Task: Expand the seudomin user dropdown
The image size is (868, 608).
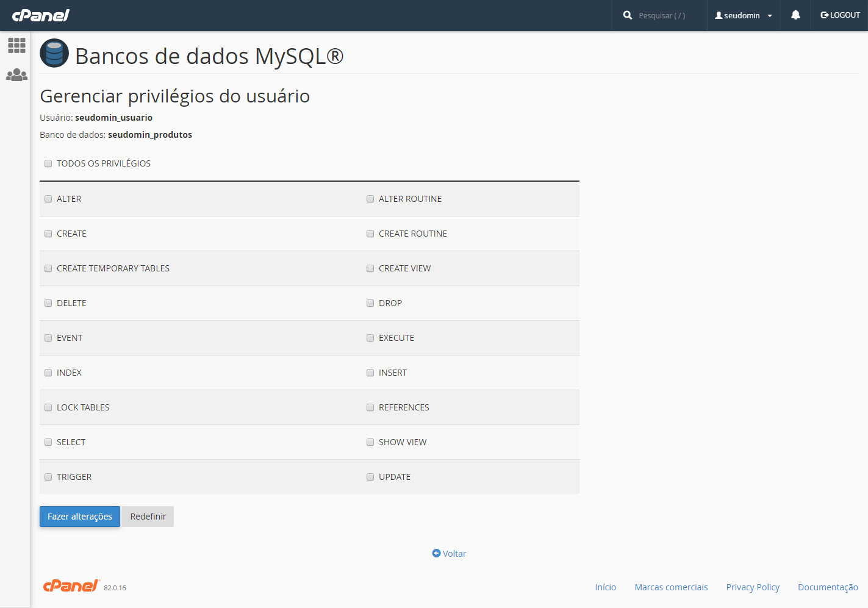Action: point(744,15)
